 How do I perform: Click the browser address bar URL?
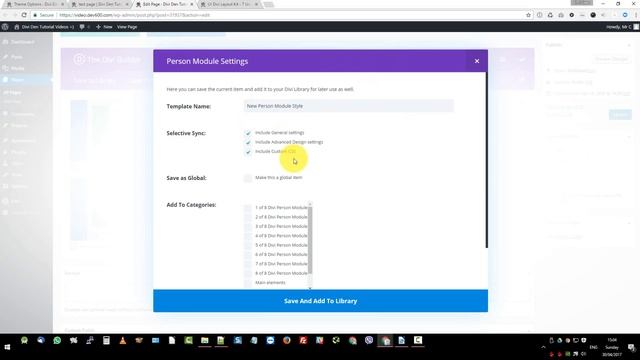click(x=135, y=15)
